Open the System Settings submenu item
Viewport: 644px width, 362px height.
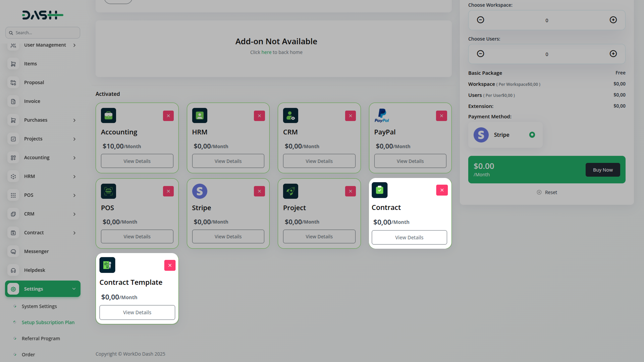coord(39,306)
